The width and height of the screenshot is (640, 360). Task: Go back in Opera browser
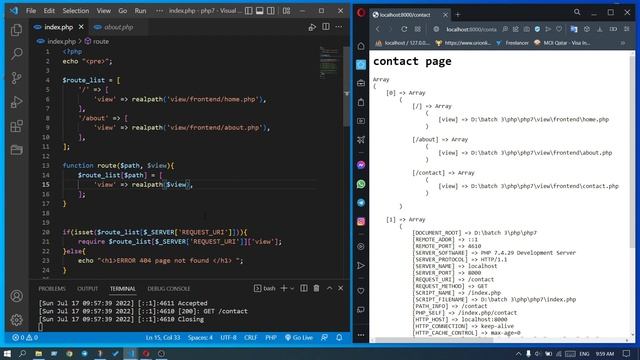click(378, 29)
